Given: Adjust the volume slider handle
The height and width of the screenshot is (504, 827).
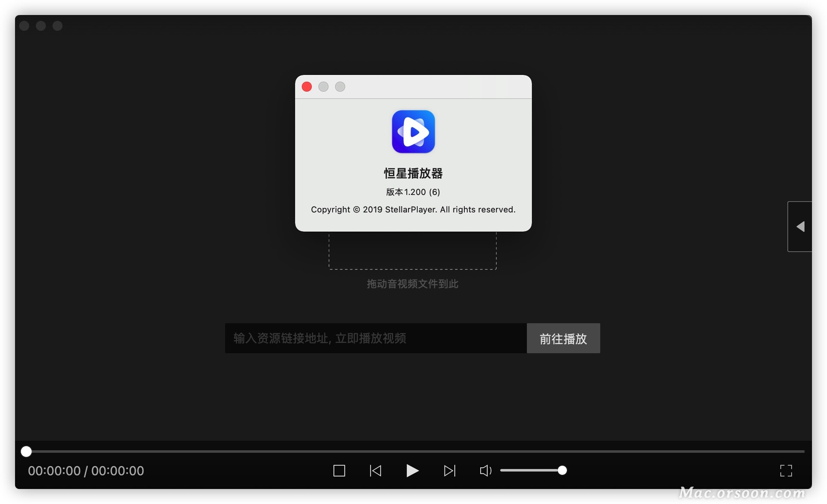Looking at the screenshot, I should tap(562, 470).
